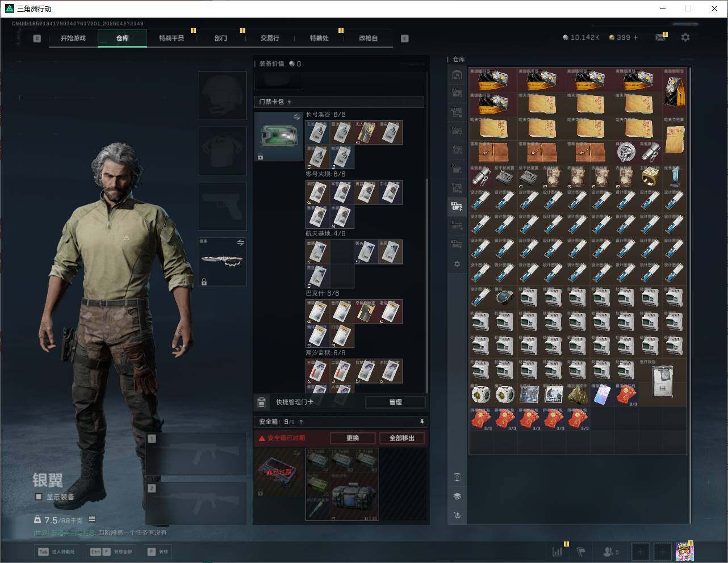Screen dimensions: 728x563
Task: Open the mail inbox icon
Action: [660, 37]
